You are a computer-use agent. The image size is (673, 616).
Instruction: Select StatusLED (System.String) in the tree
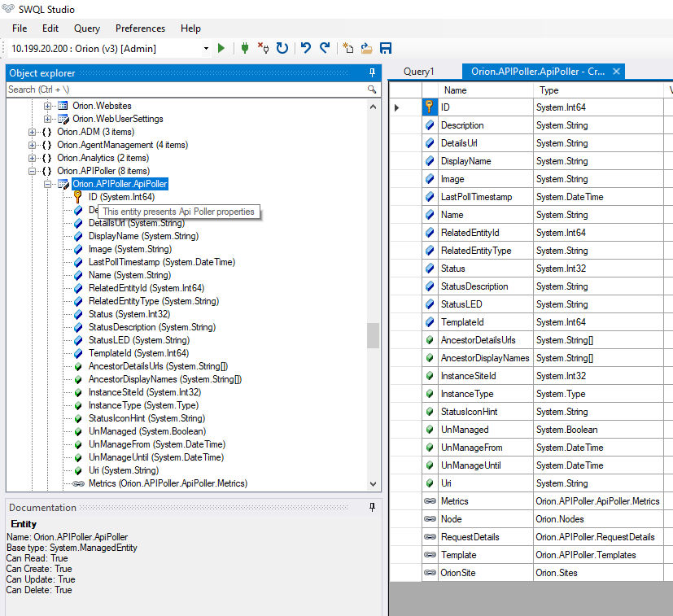tap(139, 340)
